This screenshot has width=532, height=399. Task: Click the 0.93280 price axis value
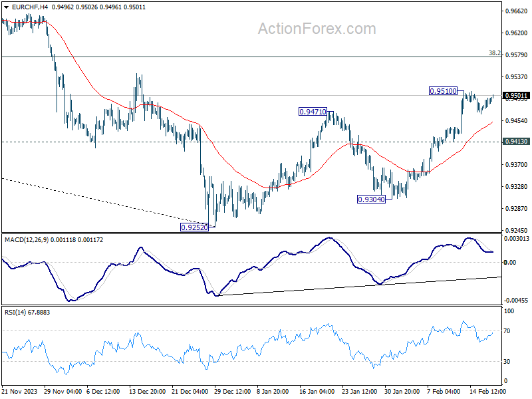(x=517, y=187)
